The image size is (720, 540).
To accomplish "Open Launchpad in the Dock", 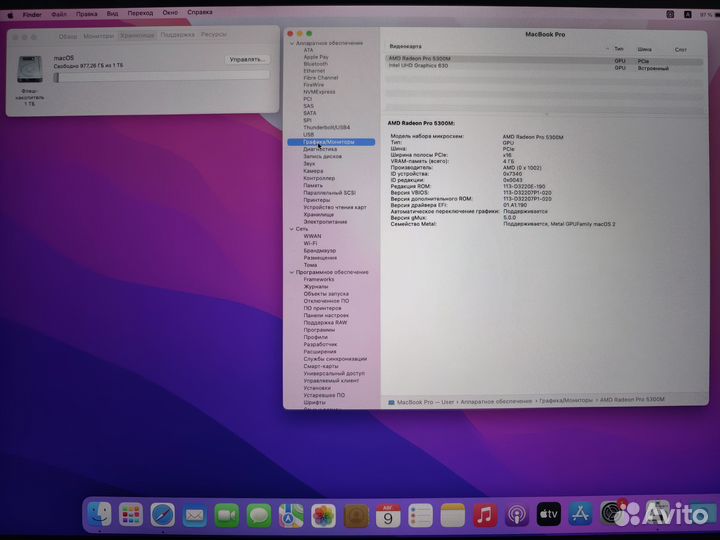I will tap(131, 515).
